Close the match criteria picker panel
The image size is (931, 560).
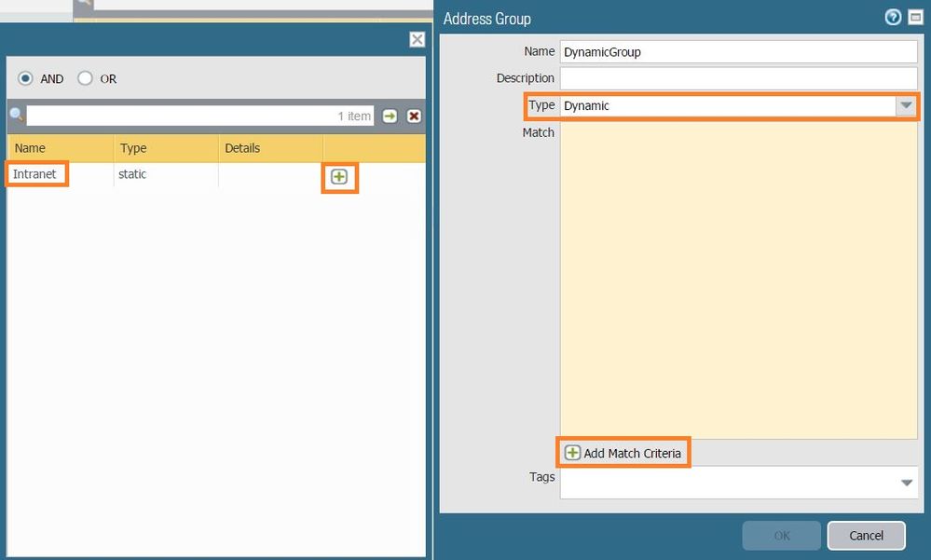point(417,39)
